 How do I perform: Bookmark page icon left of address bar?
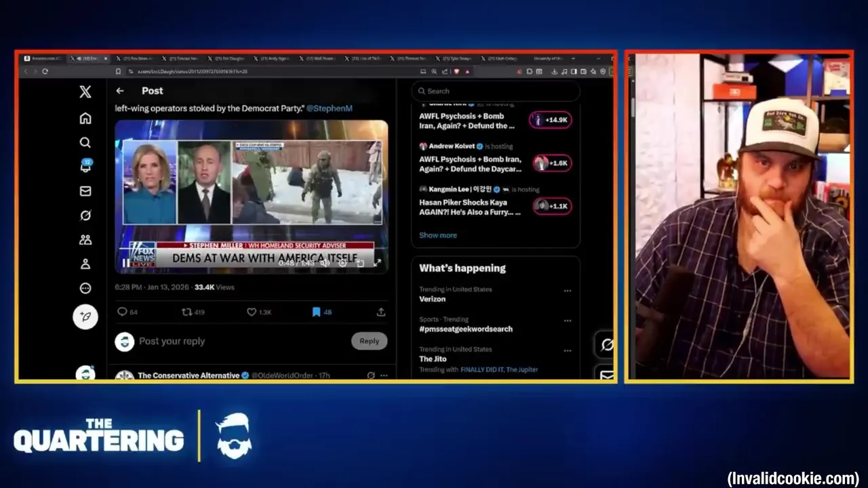[118, 71]
